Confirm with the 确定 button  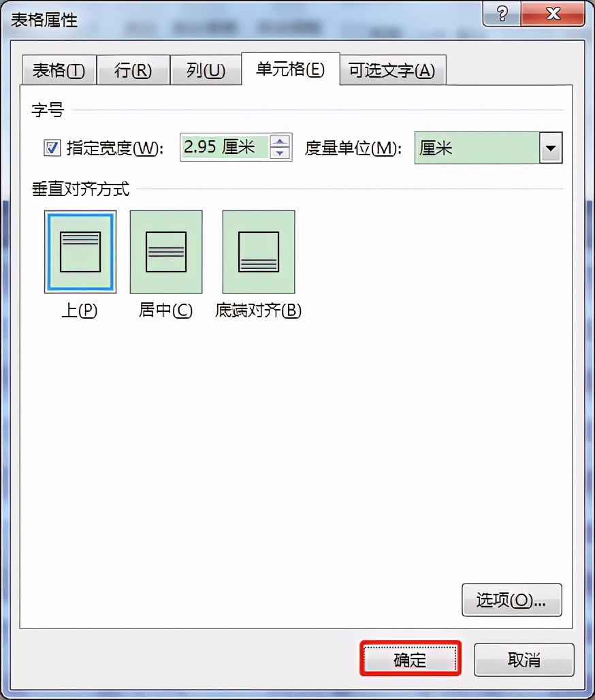tap(411, 659)
